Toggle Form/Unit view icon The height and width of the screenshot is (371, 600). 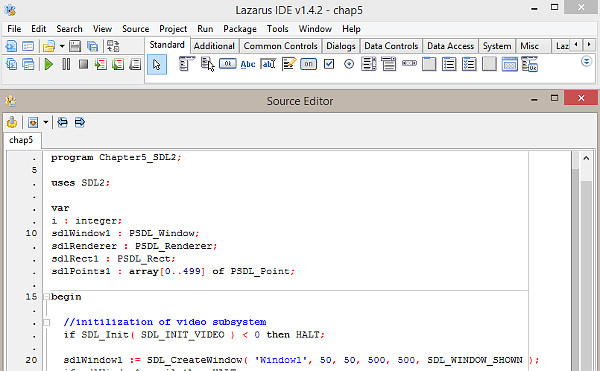[113, 46]
